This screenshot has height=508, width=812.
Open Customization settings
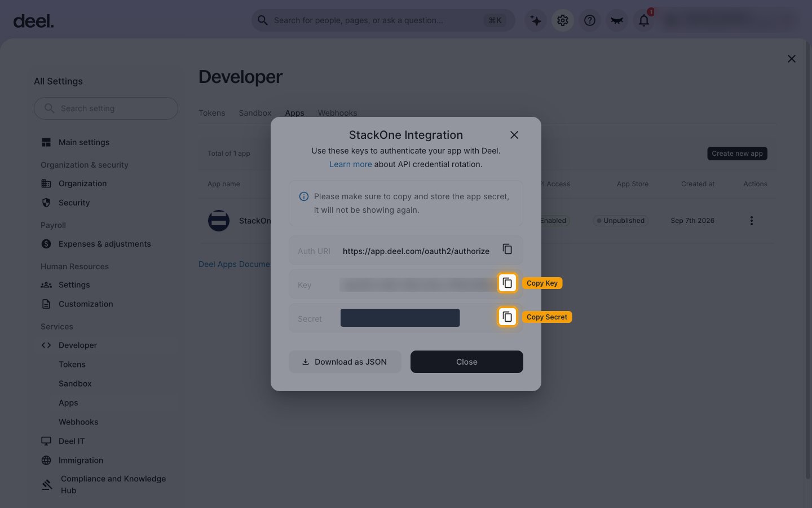[86, 304]
